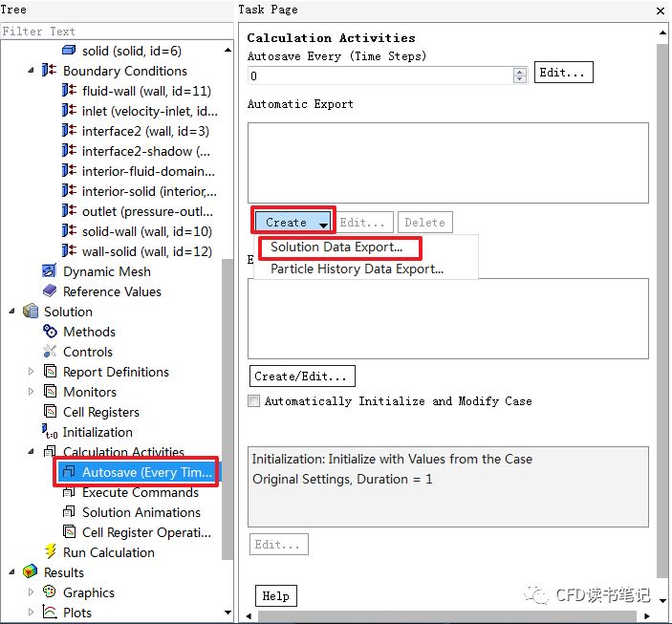672x624 pixels.
Task: Select the Methods tree item
Action: pyautogui.click(x=89, y=332)
